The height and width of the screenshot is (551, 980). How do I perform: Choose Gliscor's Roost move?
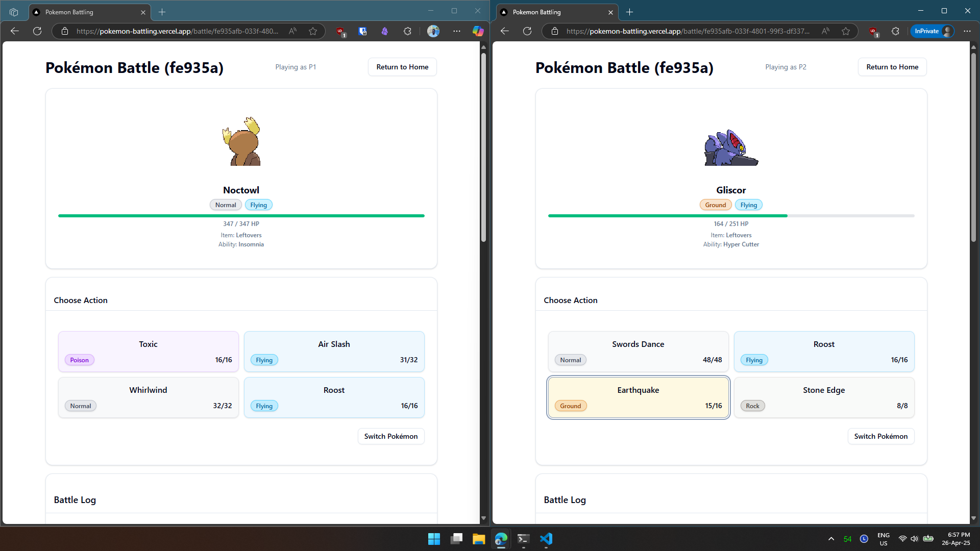[x=824, y=352]
